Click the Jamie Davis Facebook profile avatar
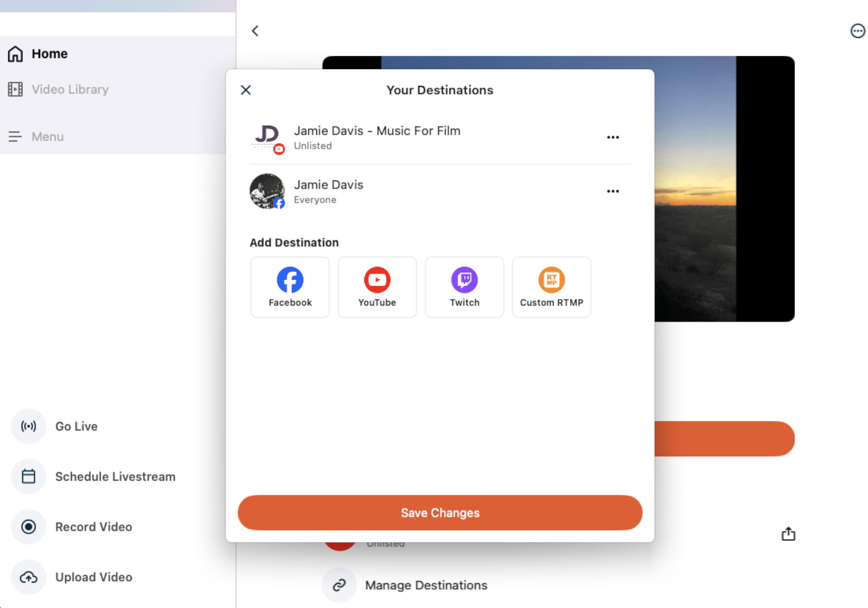This screenshot has height=608, width=868. pos(267,191)
